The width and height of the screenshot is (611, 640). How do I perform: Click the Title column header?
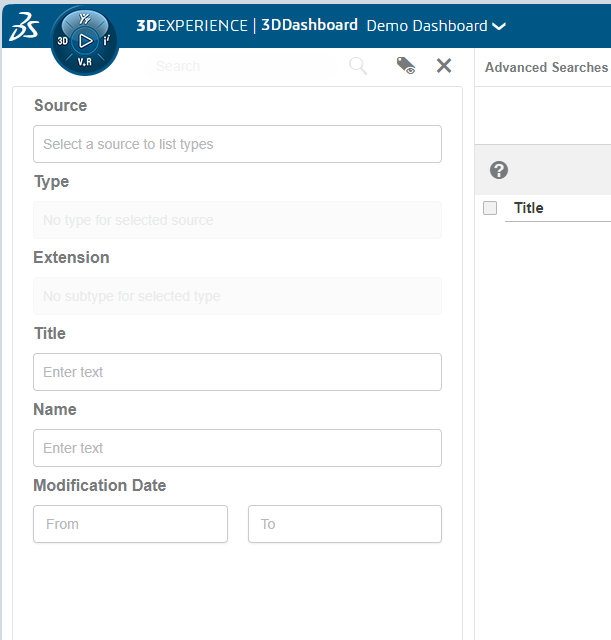[x=529, y=208]
